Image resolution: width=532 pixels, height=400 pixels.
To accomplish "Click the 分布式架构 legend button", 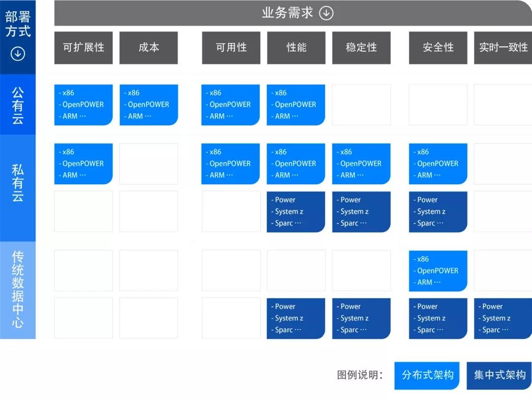I will pyautogui.click(x=427, y=375).
